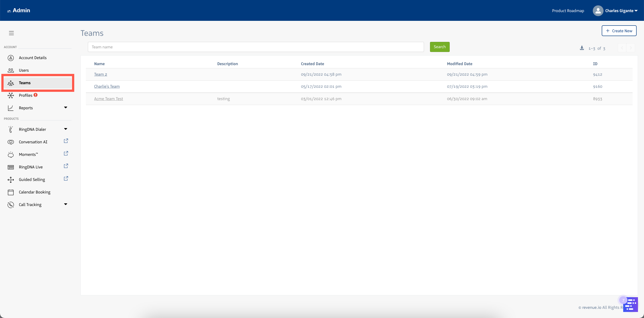
Task: Open Moments external link icon
Action: coord(66,153)
